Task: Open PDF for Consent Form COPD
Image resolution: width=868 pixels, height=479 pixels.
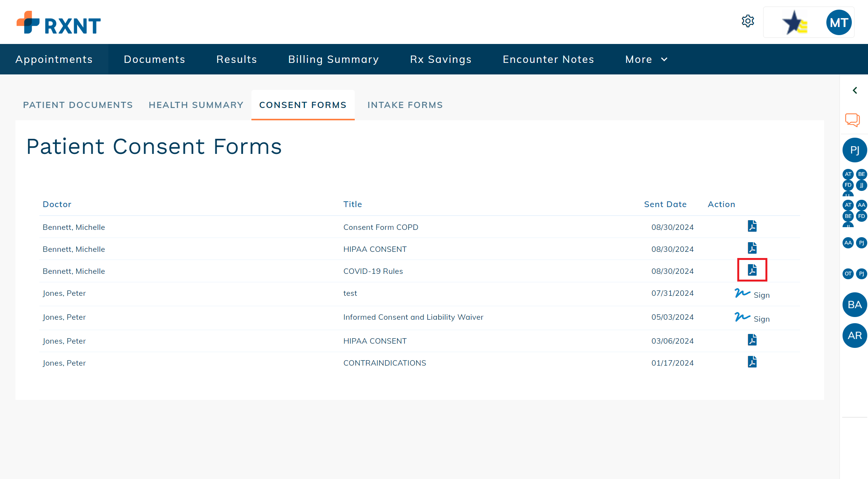Action: (752, 226)
